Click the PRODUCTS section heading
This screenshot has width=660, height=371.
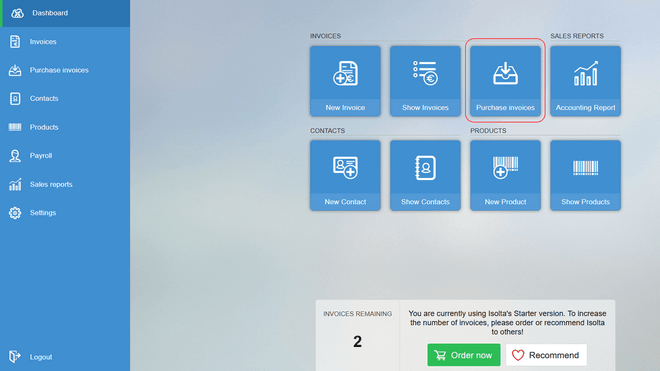tap(488, 131)
